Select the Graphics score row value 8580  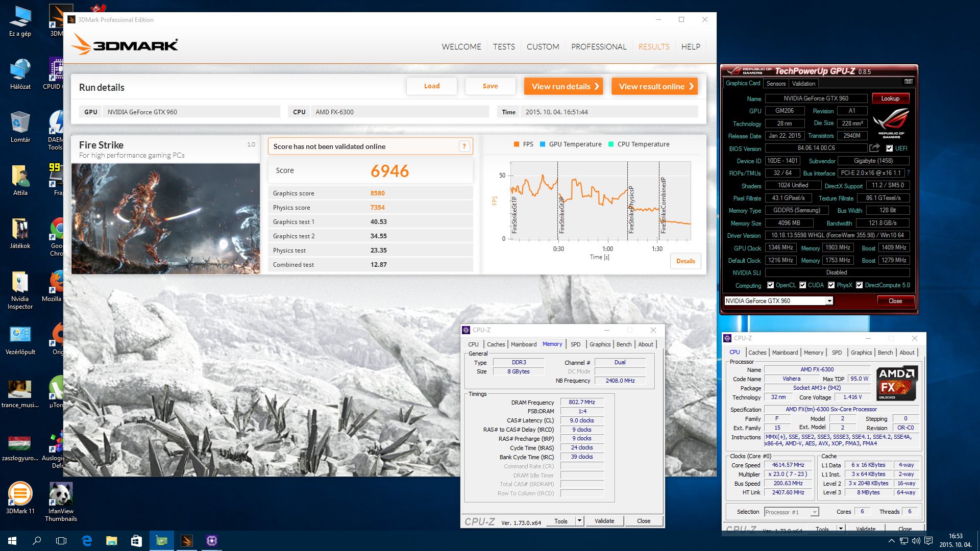pos(378,193)
